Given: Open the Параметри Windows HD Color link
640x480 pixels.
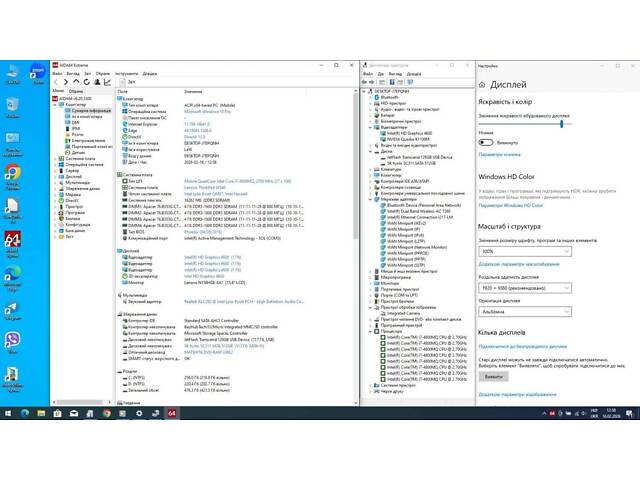Looking at the screenshot, I should (510, 205).
